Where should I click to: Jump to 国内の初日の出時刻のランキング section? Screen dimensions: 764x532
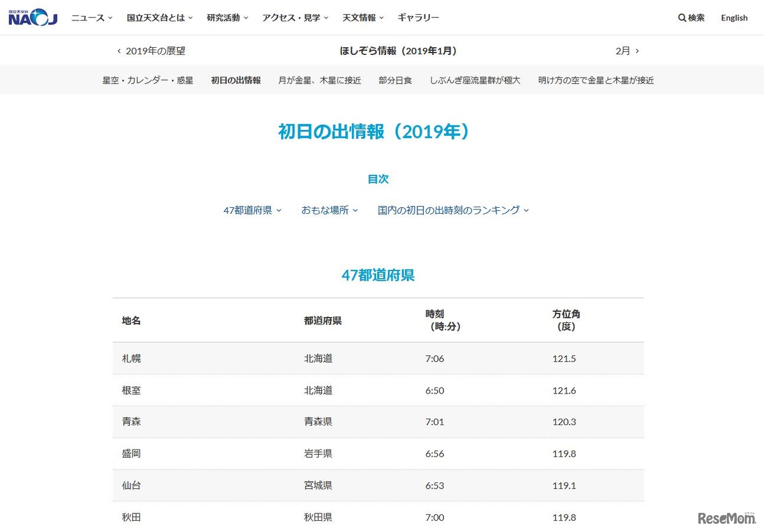click(x=453, y=210)
